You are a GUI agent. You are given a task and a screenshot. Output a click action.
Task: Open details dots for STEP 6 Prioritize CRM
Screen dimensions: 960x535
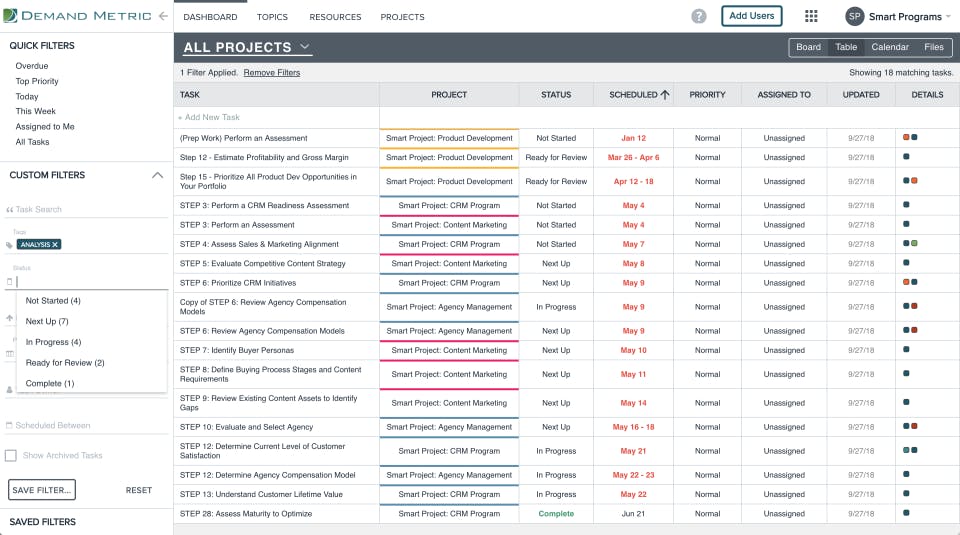tap(910, 282)
